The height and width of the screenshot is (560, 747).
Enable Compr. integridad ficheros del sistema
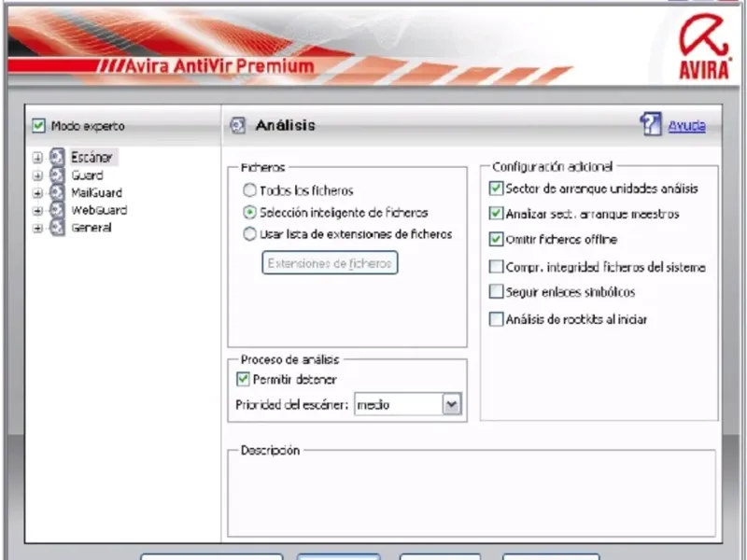(x=496, y=266)
